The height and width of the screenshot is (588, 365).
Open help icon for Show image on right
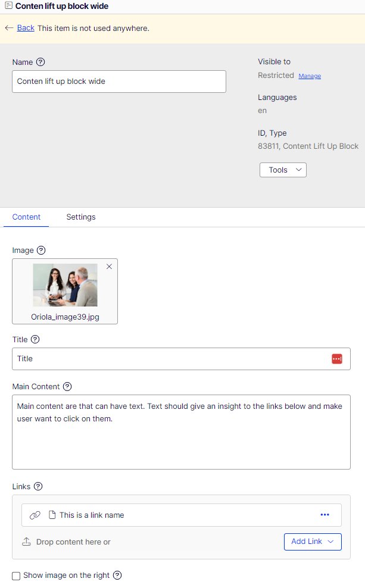[117, 576]
